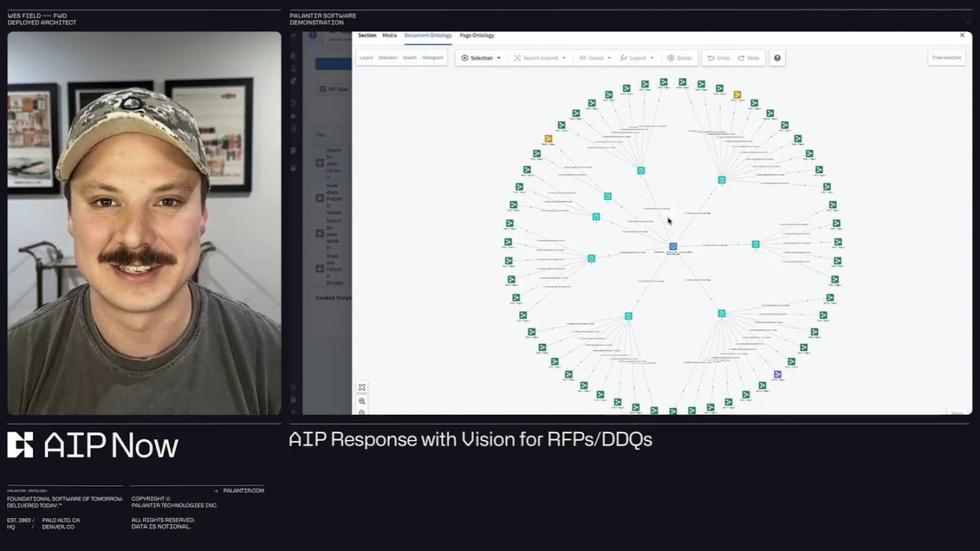Screen dimensions: 980x551
Task: Select the 'Does the Palantir Ontolo' row text
Action: click(x=335, y=269)
